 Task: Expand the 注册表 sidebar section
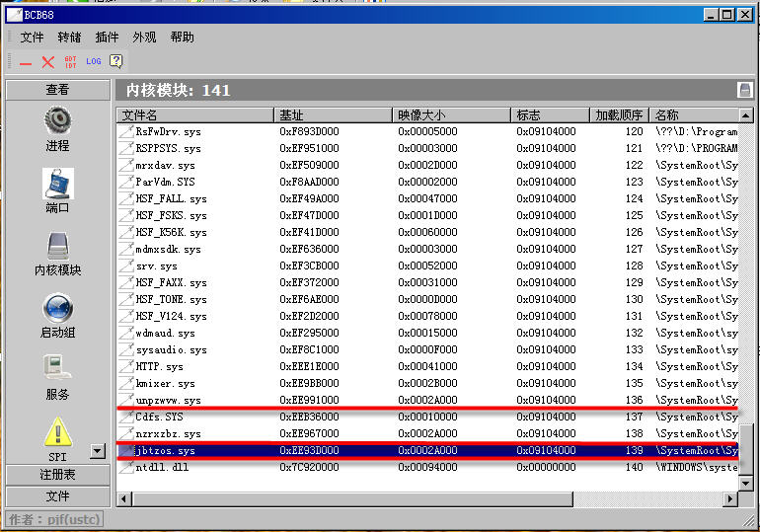tap(57, 475)
